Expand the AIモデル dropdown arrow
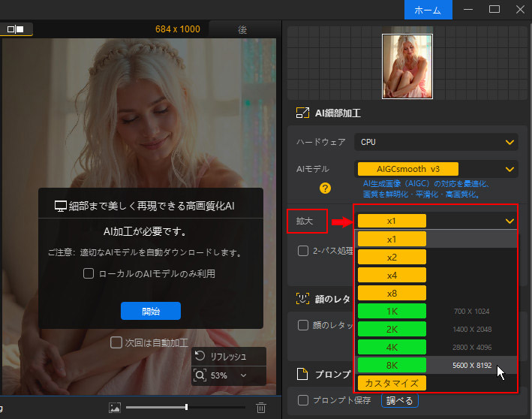The width and height of the screenshot is (532, 419). pyautogui.click(x=509, y=169)
